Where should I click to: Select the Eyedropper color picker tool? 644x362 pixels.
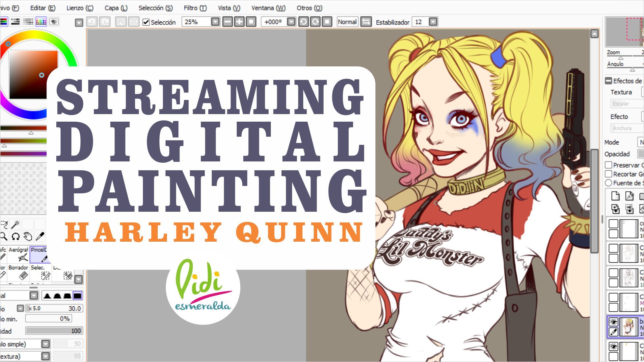click(x=40, y=236)
